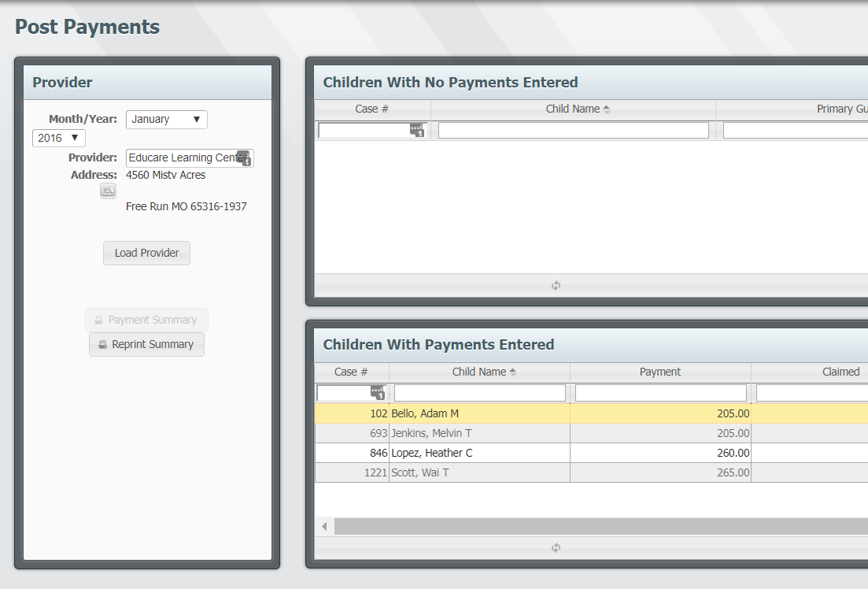Viewport: 868px width, 589px height.
Task: Click case number 102
Action: 379,414
